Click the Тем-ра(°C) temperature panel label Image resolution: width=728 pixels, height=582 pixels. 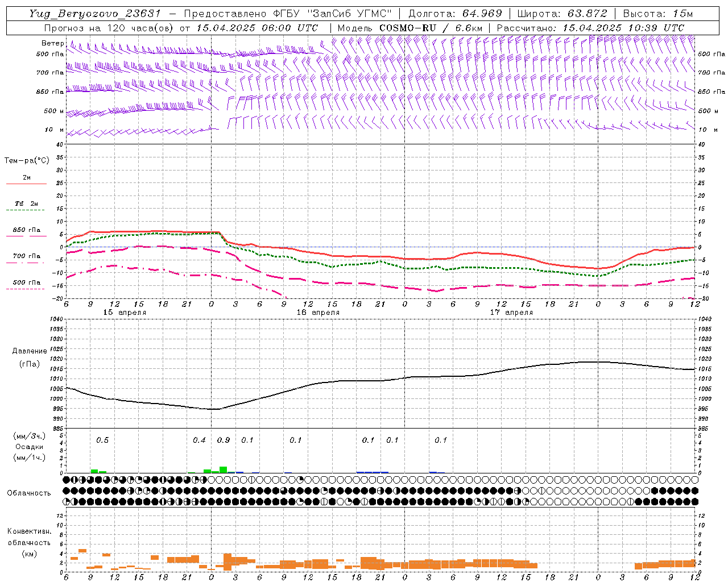(x=27, y=161)
